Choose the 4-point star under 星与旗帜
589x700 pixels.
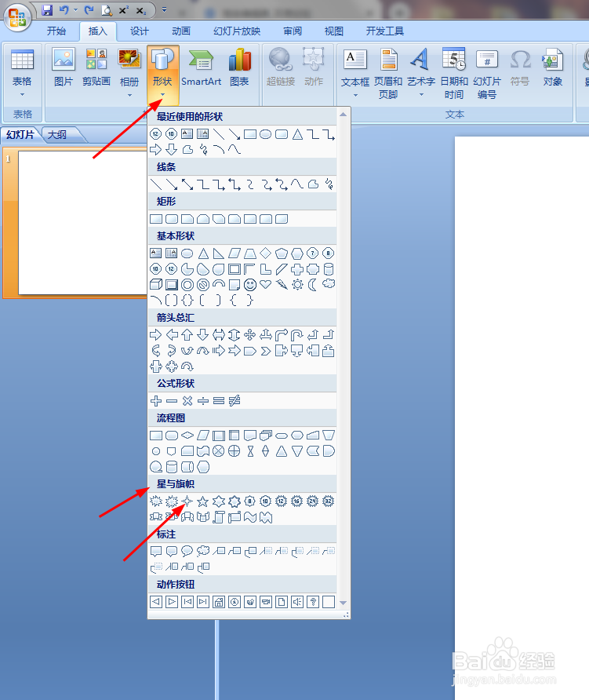pyautogui.click(x=187, y=501)
